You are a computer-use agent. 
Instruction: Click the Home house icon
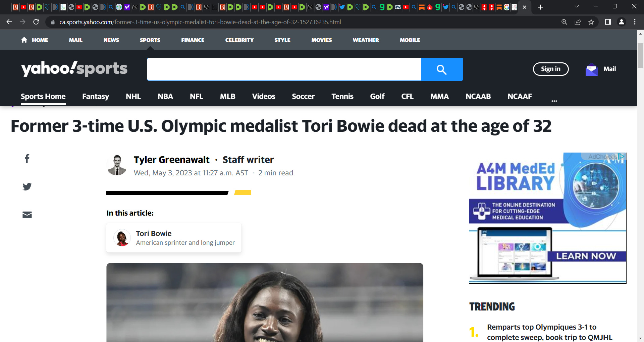pyautogui.click(x=24, y=40)
